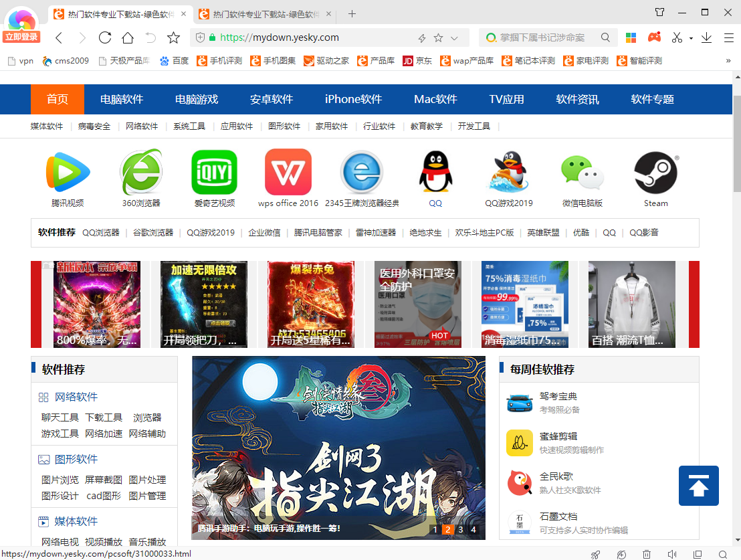Image resolution: width=741 pixels, height=560 pixels.
Task: Click the browser forward arrow
Action: [x=82, y=38]
